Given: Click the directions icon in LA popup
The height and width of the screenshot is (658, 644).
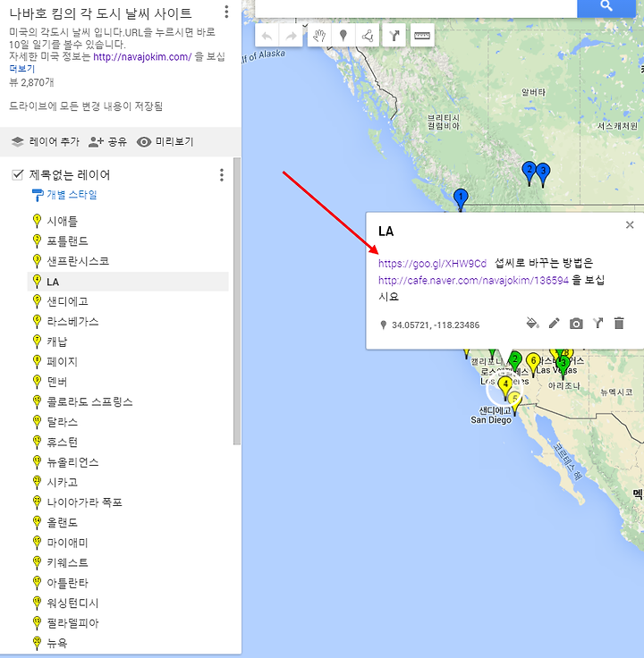Looking at the screenshot, I should (x=597, y=323).
